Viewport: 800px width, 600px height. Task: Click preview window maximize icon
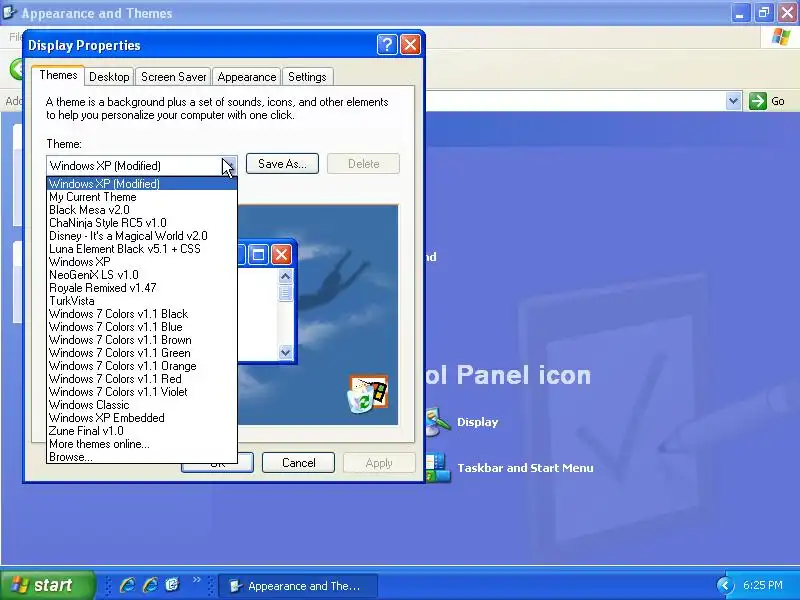click(259, 254)
